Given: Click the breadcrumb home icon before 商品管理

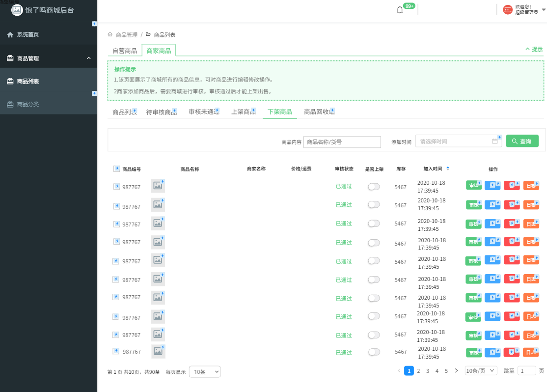Looking at the screenshot, I should pos(110,34).
